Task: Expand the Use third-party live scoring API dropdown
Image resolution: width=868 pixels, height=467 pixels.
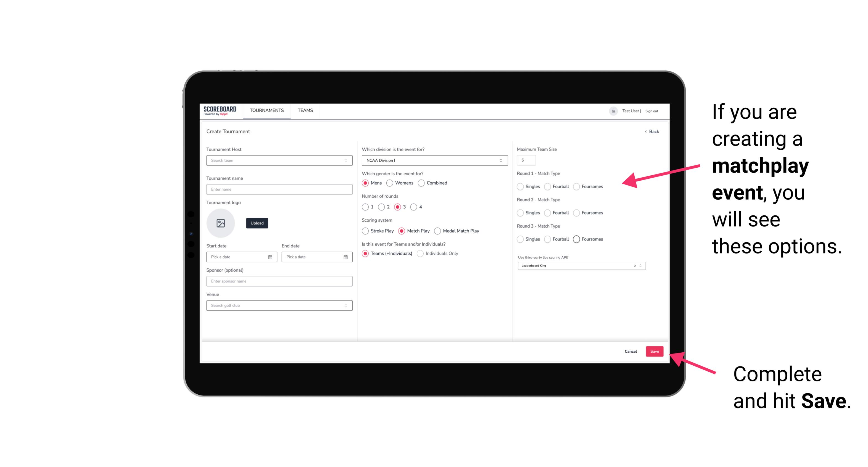Action: [640, 265]
